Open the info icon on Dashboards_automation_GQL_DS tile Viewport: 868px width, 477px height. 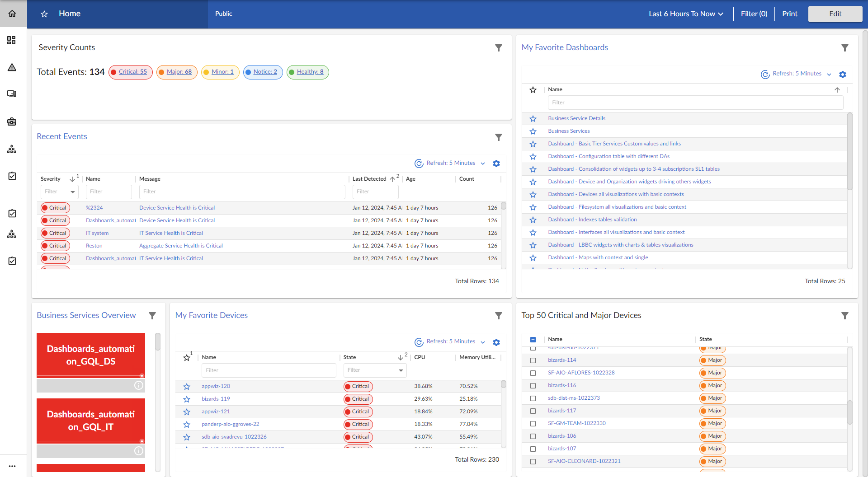coord(139,385)
